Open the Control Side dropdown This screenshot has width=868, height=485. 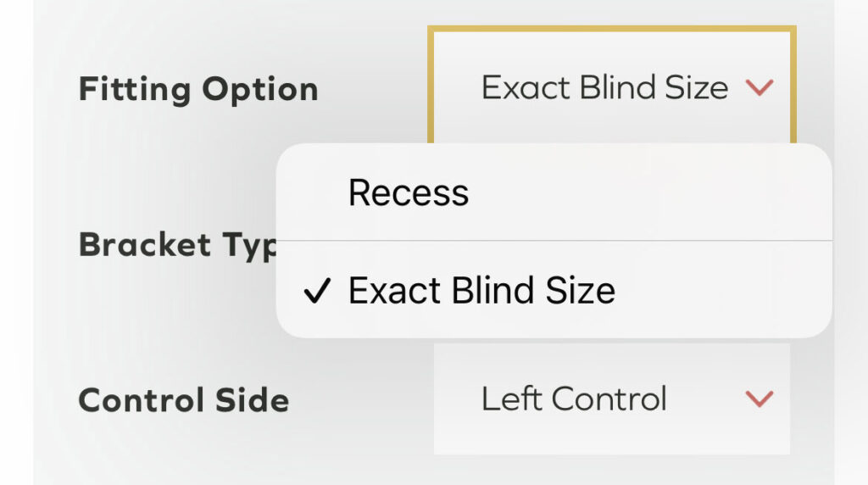point(611,399)
